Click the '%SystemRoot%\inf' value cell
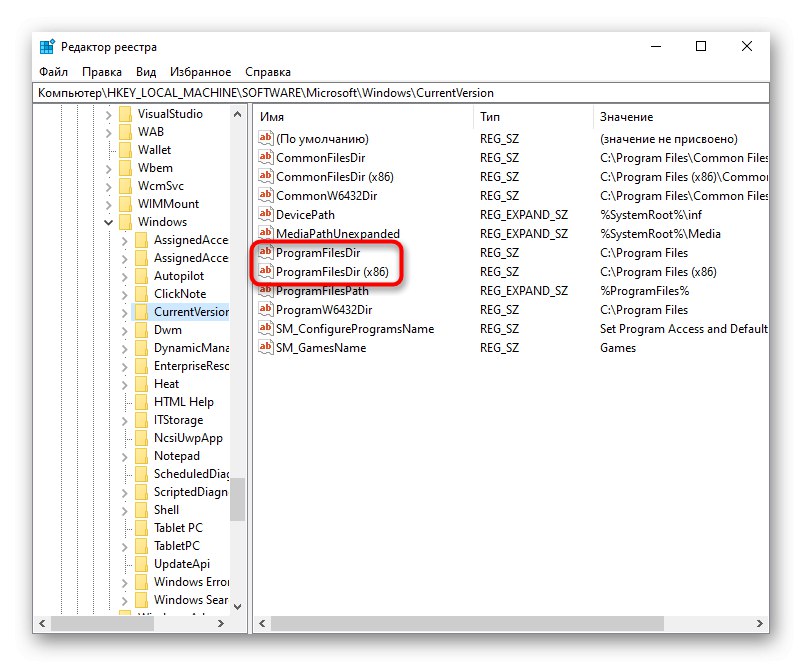 click(x=651, y=214)
